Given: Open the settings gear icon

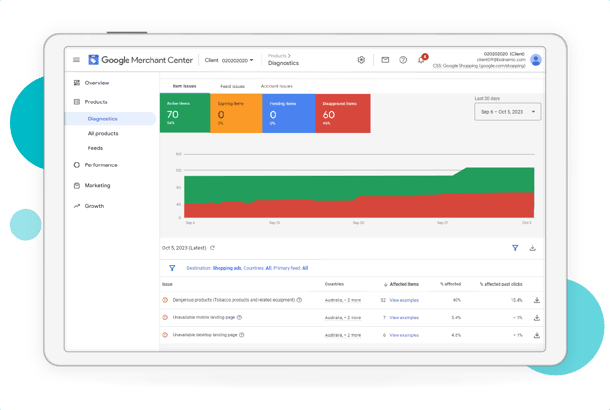Looking at the screenshot, I should click(361, 60).
